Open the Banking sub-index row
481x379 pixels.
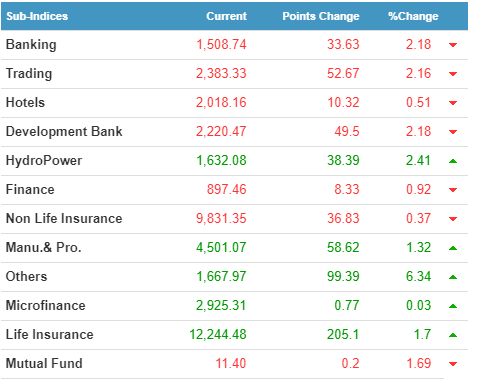[x=234, y=45]
